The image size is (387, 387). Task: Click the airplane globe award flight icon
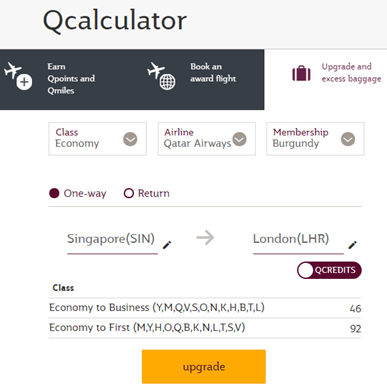click(161, 76)
